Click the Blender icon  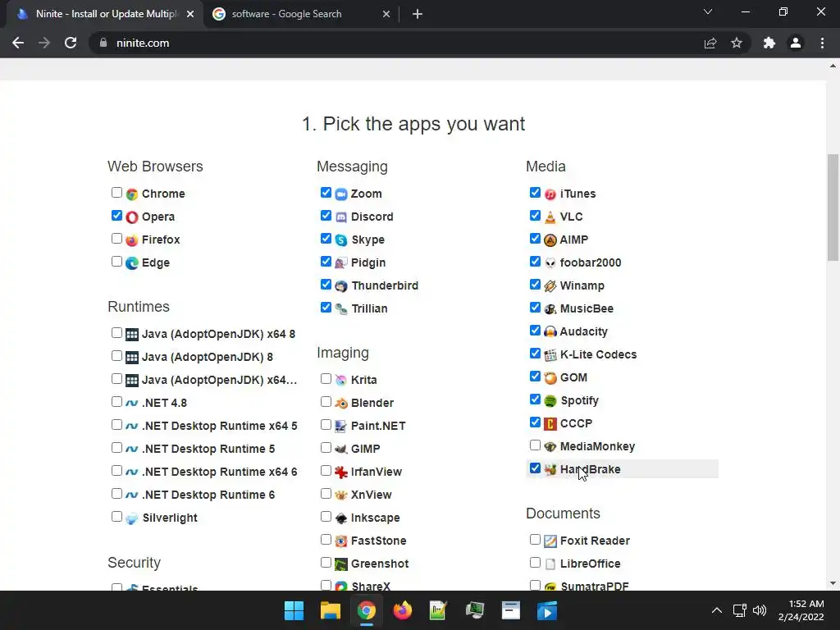341,403
